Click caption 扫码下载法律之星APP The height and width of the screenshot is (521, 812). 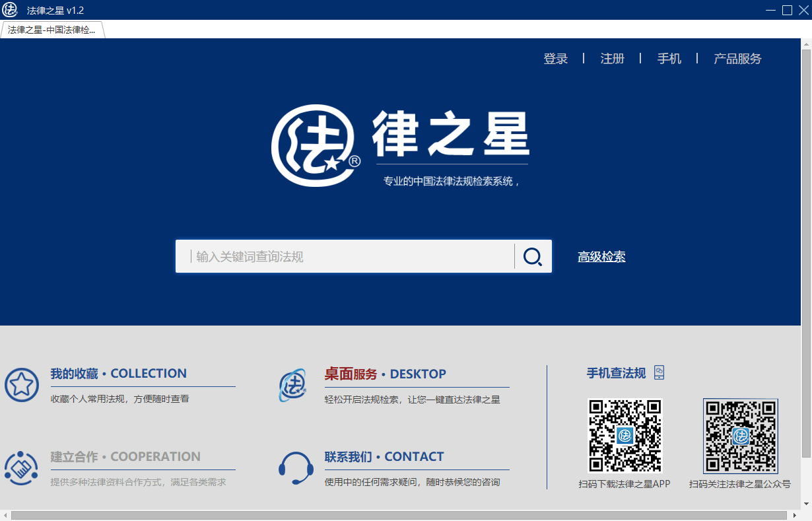tap(625, 484)
